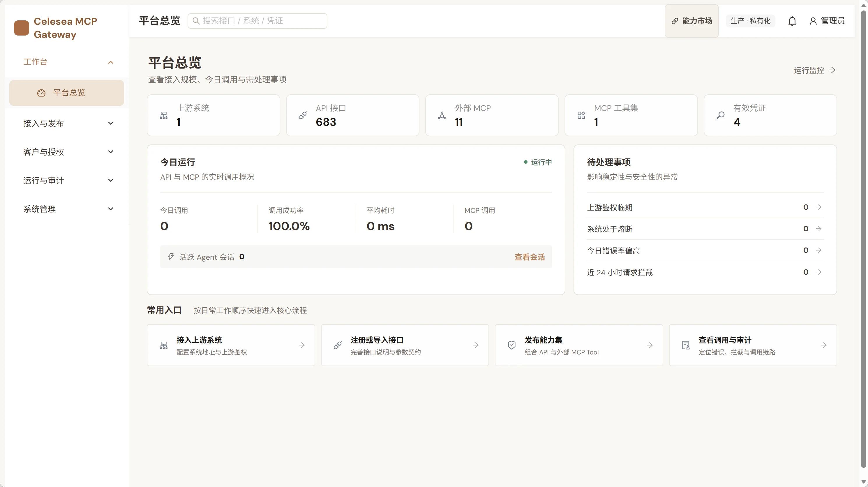Click the 上游鉴权临期 row label
The width and height of the screenshot is (868, 487).
point(610,207)
